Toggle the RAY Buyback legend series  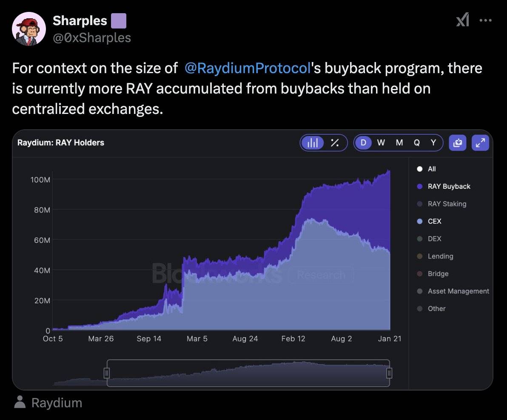pos(449,186)
